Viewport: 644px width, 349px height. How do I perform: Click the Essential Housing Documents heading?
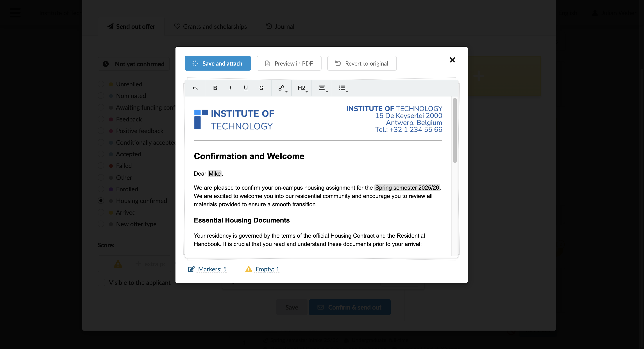pyautogui.click(x=242, y=220)
